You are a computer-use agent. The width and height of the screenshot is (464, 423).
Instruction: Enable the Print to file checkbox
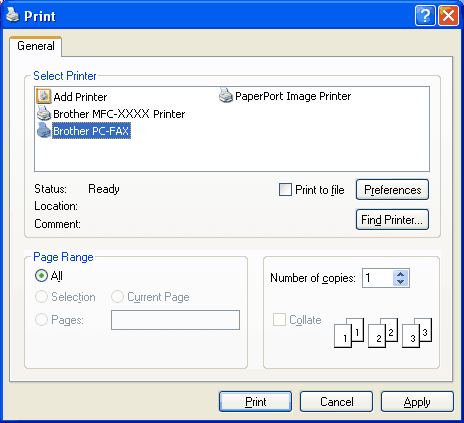285,190
